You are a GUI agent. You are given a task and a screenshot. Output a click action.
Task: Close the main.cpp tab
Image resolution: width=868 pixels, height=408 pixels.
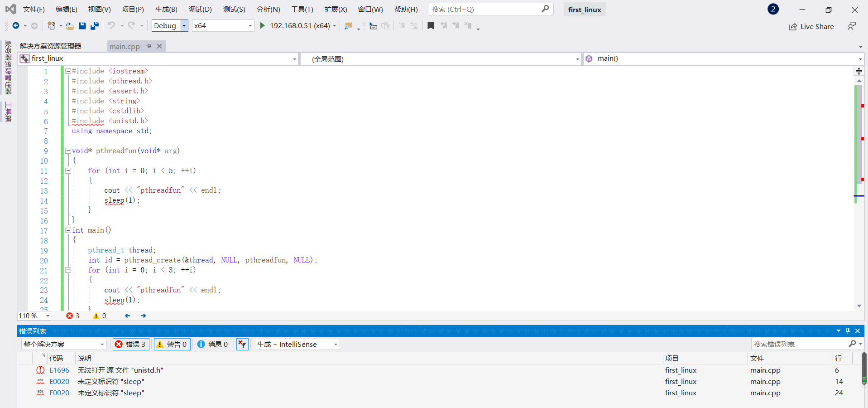(159, 46)
